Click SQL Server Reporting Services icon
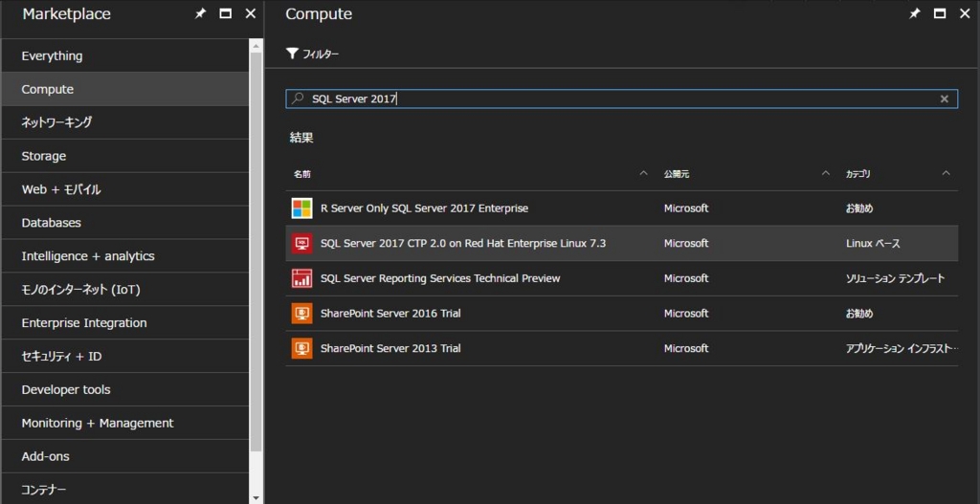This screenshot has width=980, height=504. (x=301, y=278)
